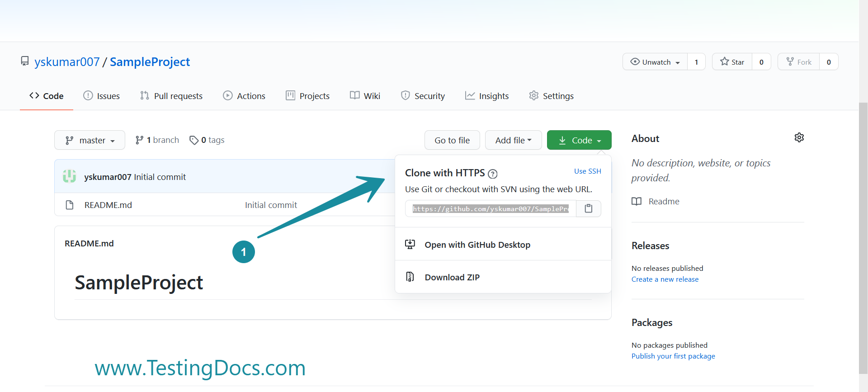Switch to Use SSH for cloning
Screen dimensions: 868x392
(x=588, y=171)
